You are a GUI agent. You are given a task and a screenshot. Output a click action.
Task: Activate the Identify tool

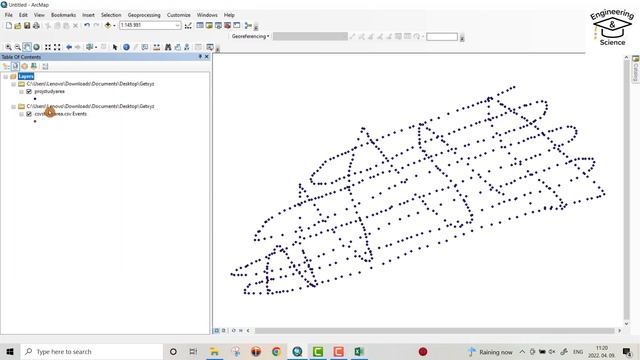pos(126,47)
